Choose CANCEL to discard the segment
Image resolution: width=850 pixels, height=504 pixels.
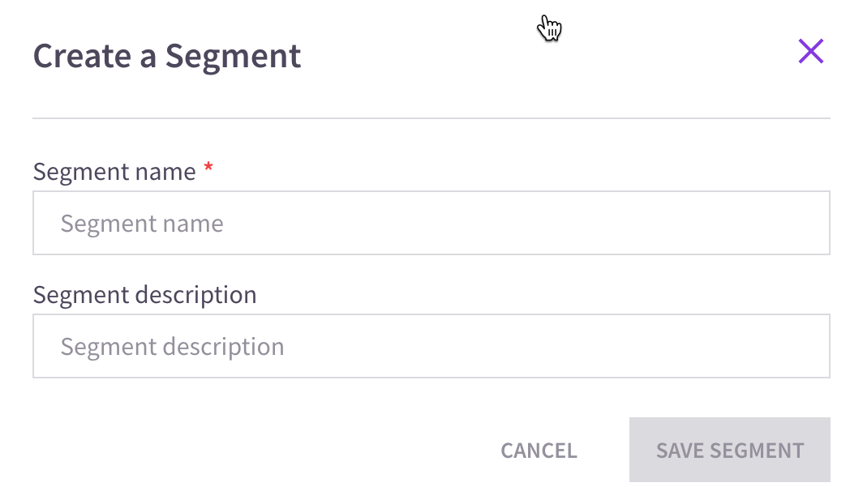pyautogui.click(x=539, y=451)
